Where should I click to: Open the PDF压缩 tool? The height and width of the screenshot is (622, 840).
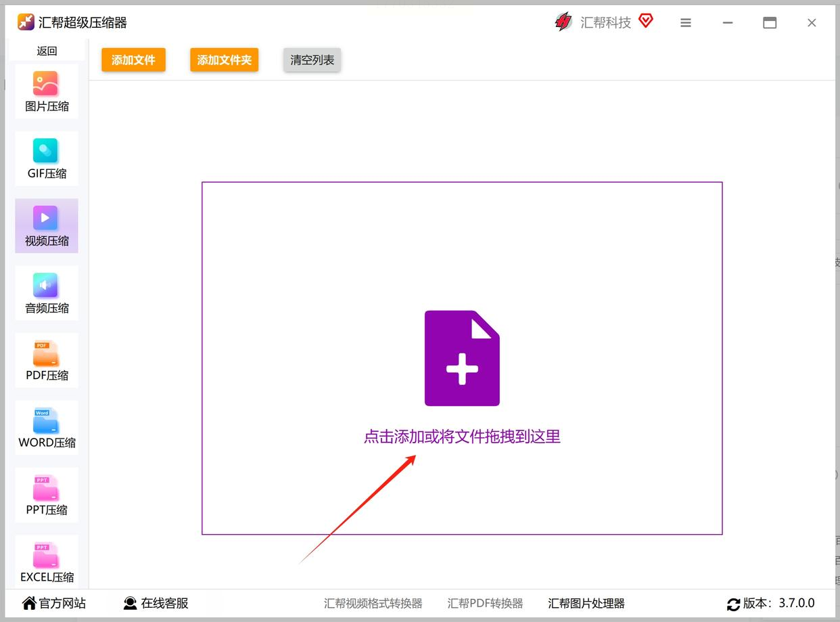(47, 360)
